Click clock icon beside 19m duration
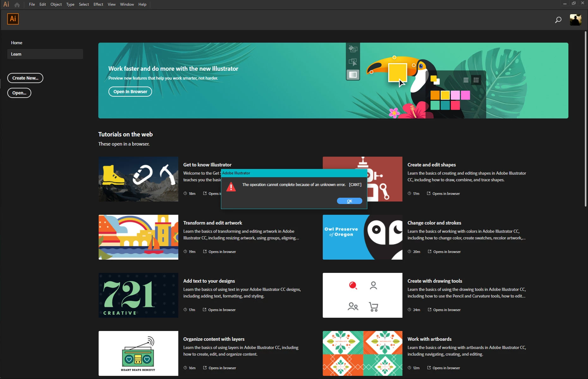Screen dimensions: 588x379 185,252
